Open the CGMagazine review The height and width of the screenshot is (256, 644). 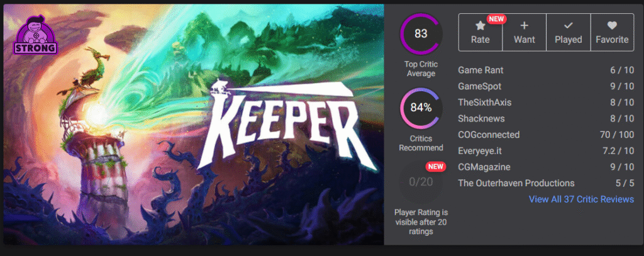[x=484, y=167]
